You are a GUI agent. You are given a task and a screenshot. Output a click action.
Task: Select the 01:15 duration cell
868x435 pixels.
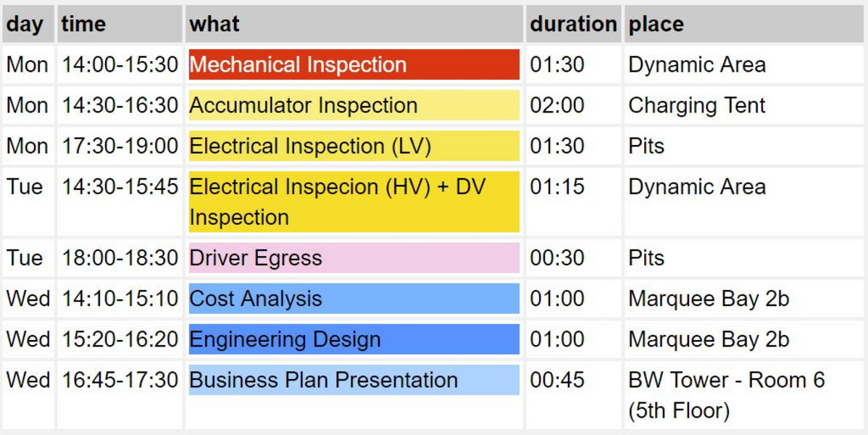coord(557,186)
